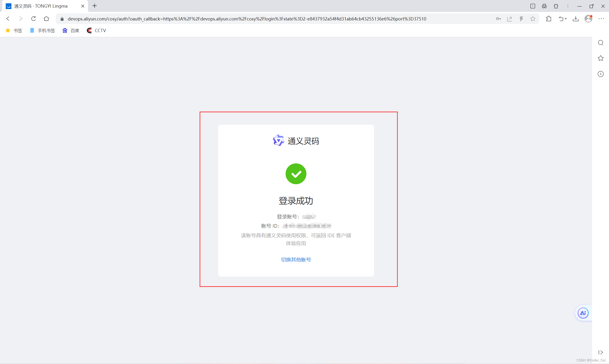The width and height of the screenshot is (609, 364).
Task: Open the user profile avatar
Action: coord(588,19)
